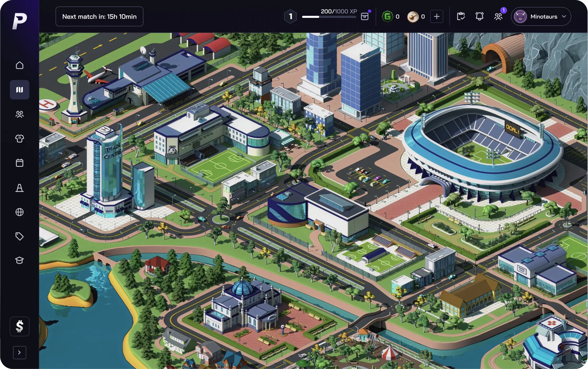Click the dollar sign finances button
Viewport: 588px width, 369px height.
[x=19, y=326]
